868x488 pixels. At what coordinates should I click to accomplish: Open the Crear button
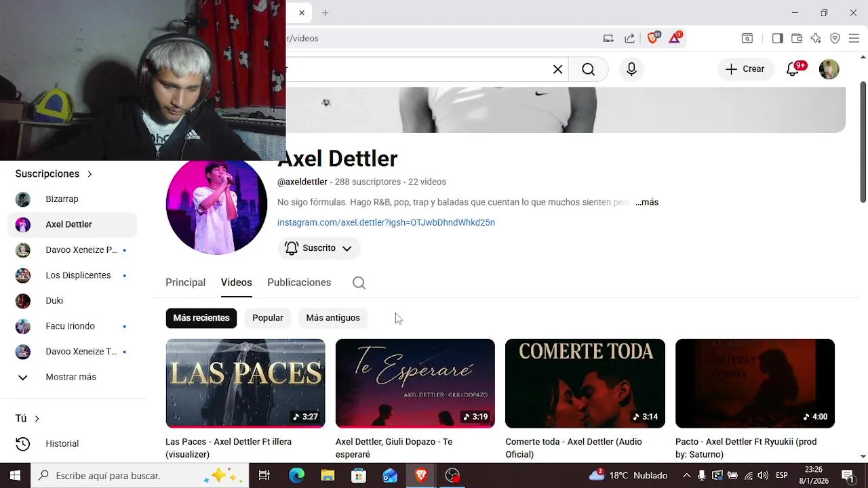745,69
